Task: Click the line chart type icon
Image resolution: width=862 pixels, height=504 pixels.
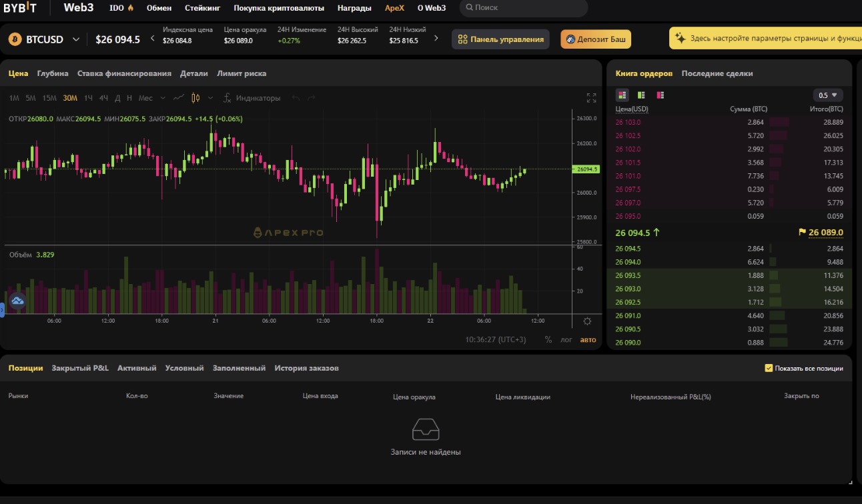Action: click(x=178, y=98)
